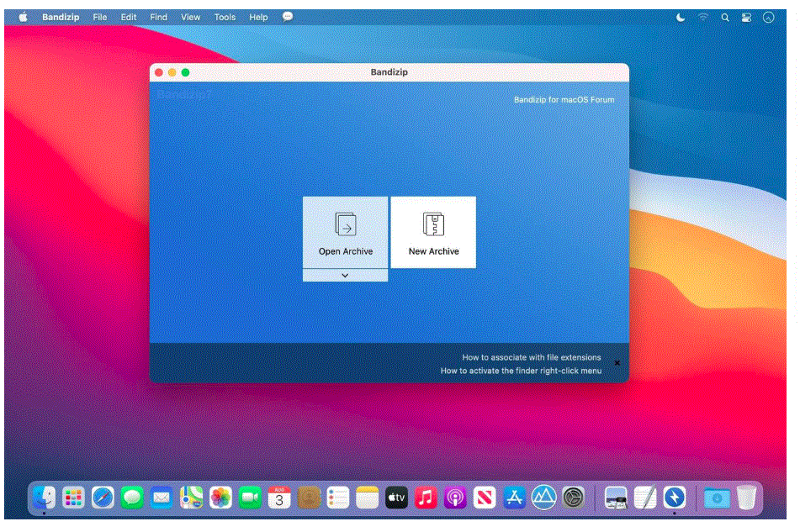The height and width of the screenshot is (532, 800).
Task: Open Spotlight search magnifier
Action: click(x=725, y=18)
